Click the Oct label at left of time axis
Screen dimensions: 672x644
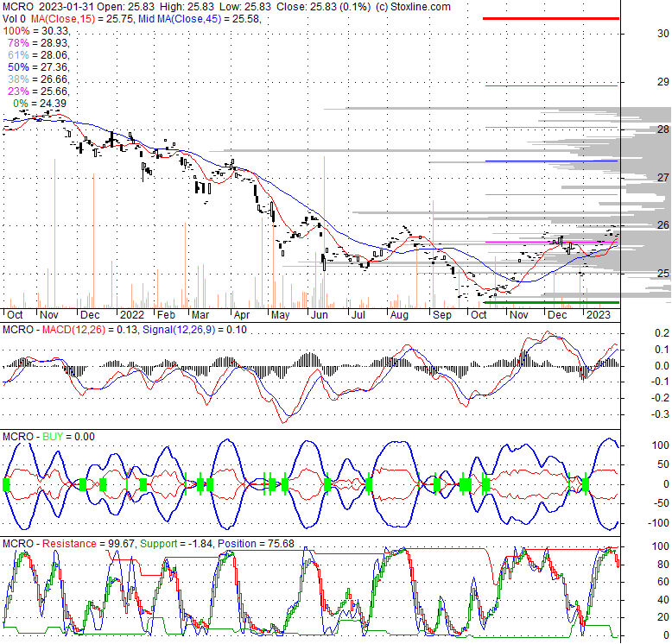[x=15, y=315]
